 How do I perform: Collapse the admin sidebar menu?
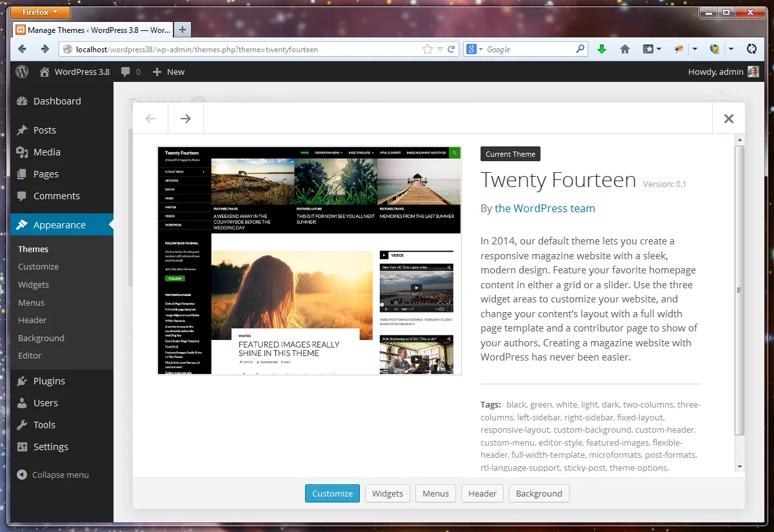[x=54, y=475]
